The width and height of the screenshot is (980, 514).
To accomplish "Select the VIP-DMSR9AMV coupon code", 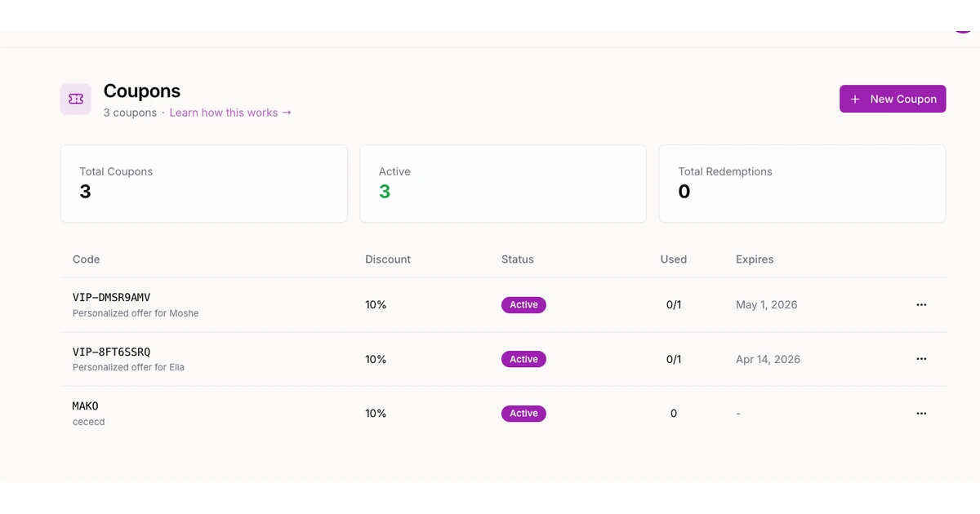I will pyautogui.click(x=111, y=297).
